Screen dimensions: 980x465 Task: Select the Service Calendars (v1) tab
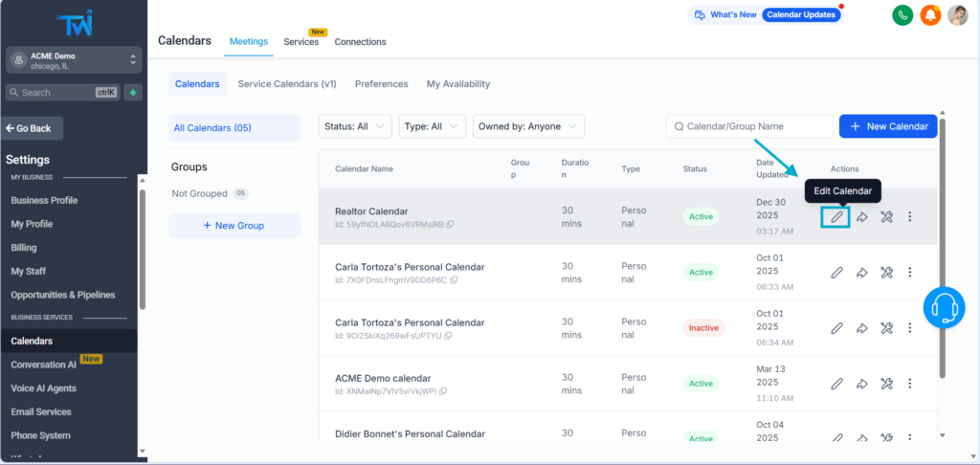(287, 84)
